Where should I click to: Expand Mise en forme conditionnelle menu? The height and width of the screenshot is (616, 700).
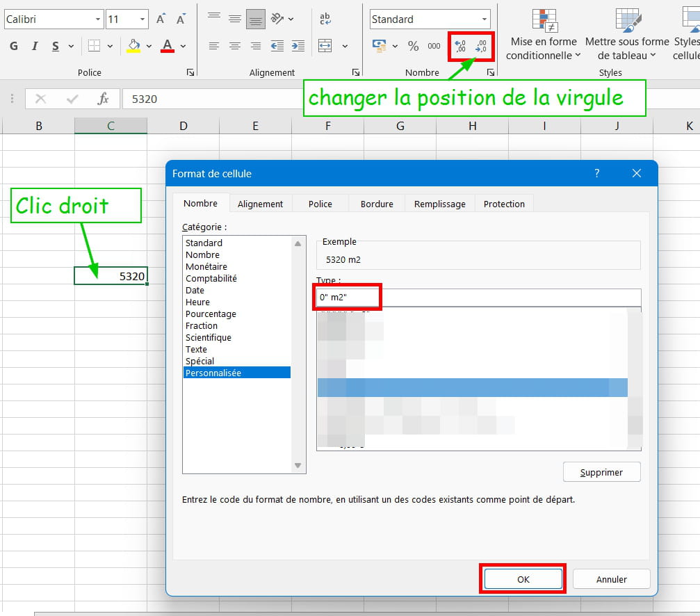coord(544,48)
